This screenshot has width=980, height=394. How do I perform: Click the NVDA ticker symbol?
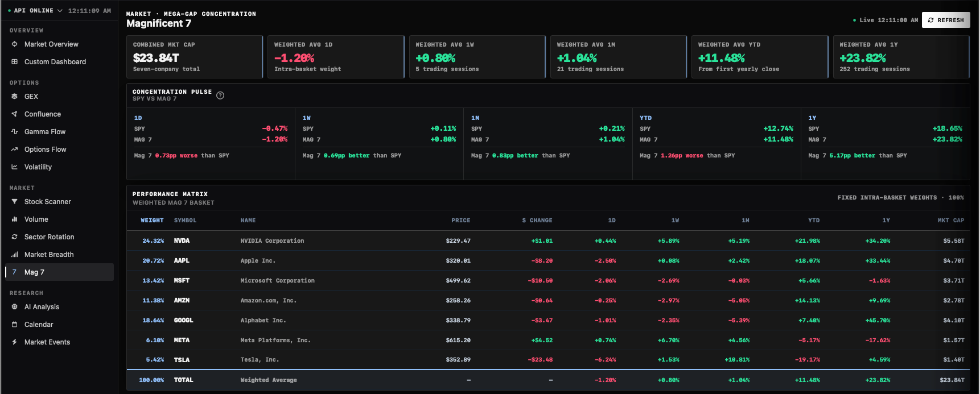click(x=182, y=241)
